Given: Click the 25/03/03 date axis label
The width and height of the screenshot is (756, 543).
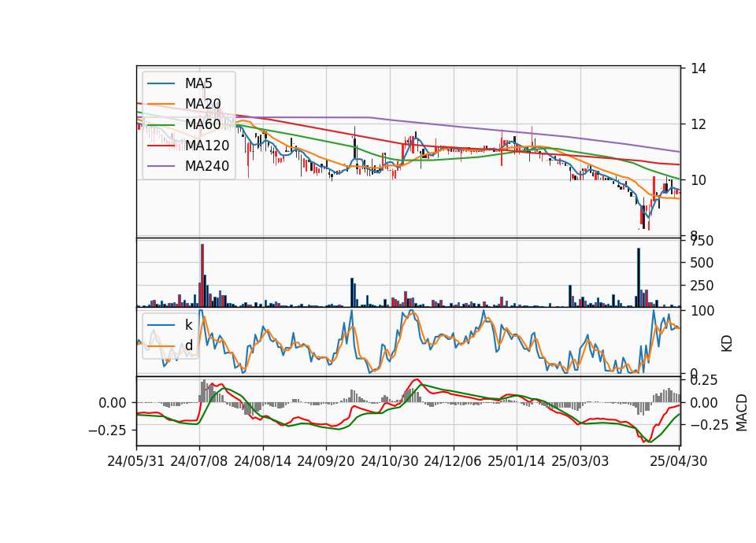Looking at the screenshot, I should [580, 461].
